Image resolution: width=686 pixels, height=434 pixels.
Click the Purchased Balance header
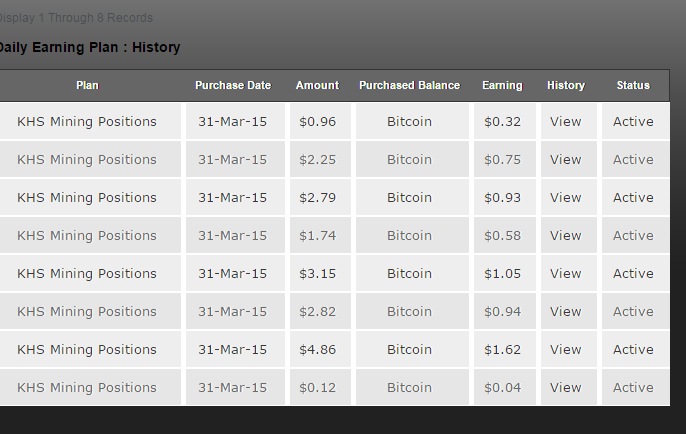[x=409, y=86]
